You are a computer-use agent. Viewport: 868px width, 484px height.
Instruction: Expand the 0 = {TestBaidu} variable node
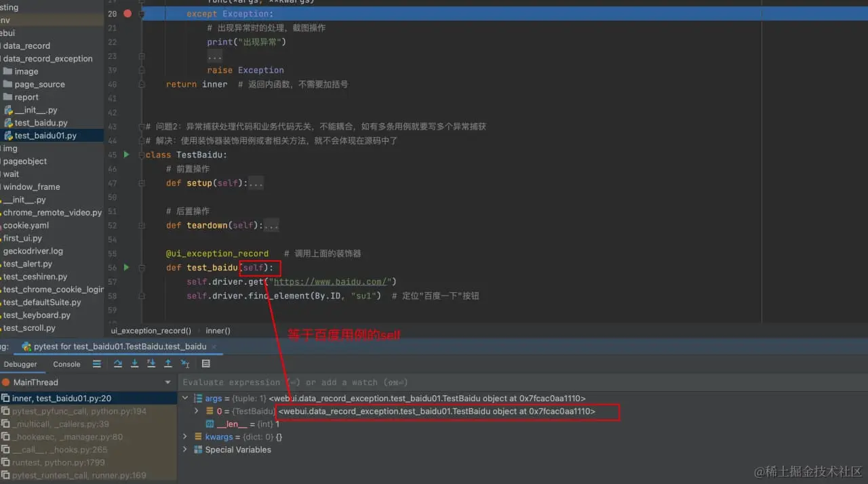197,411
